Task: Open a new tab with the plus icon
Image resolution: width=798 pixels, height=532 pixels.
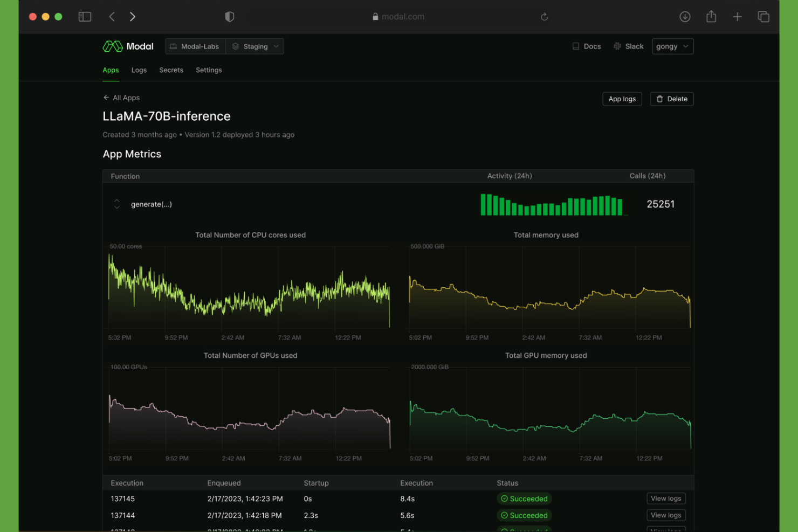Action: coord(737,17)
